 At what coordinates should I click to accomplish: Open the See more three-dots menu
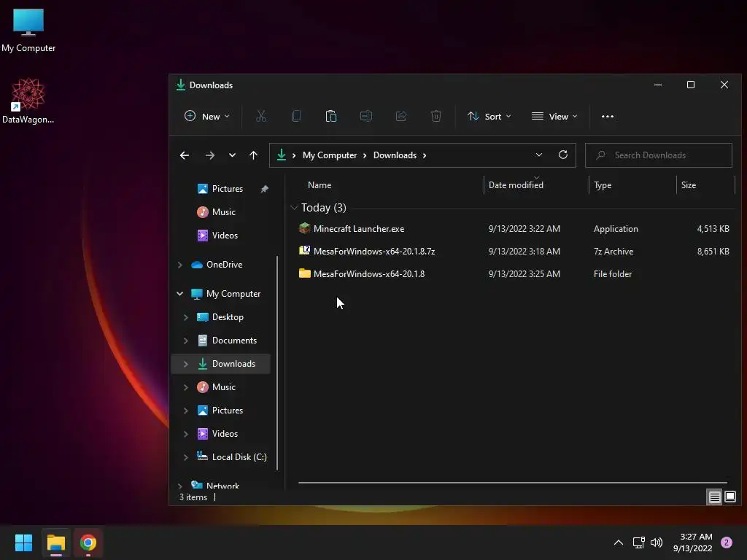tap(608, 116)
